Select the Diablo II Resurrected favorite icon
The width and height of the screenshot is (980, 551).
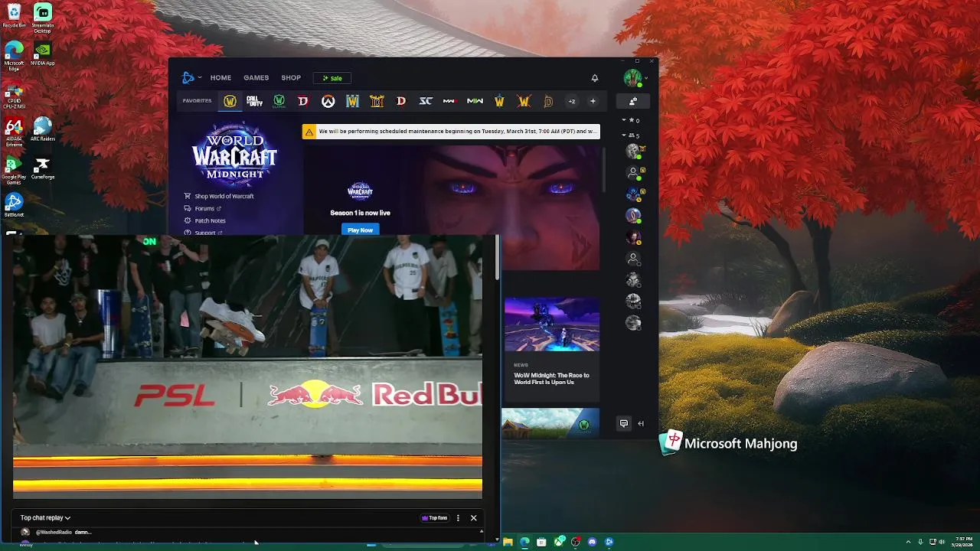(x=377, y=101)
